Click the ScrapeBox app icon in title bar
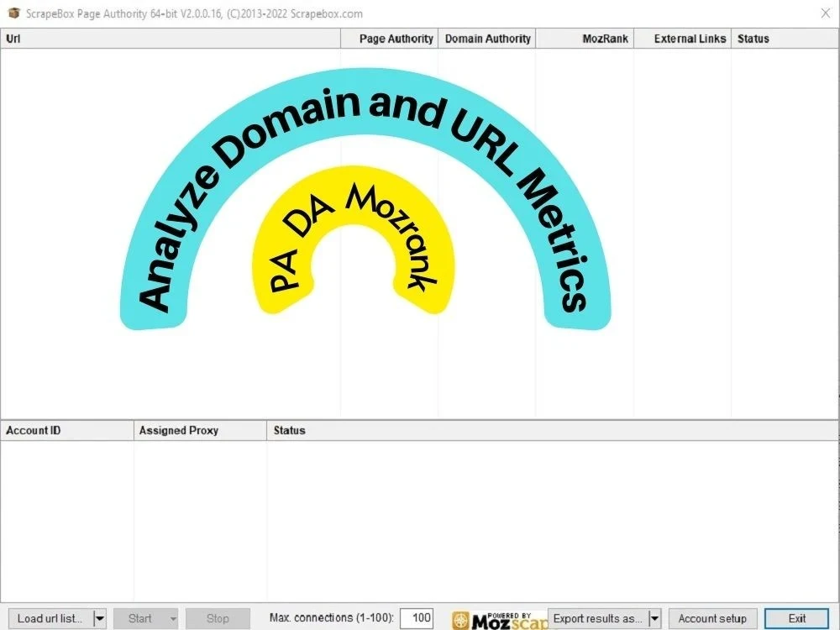The height and width of the screenshot is (630, 840). coord(14,13)
